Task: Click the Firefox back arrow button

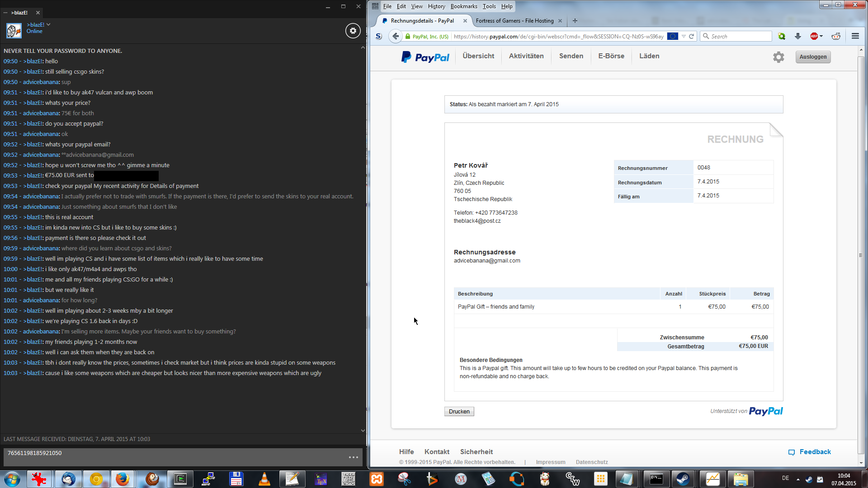Action: (x=396, y=37)
